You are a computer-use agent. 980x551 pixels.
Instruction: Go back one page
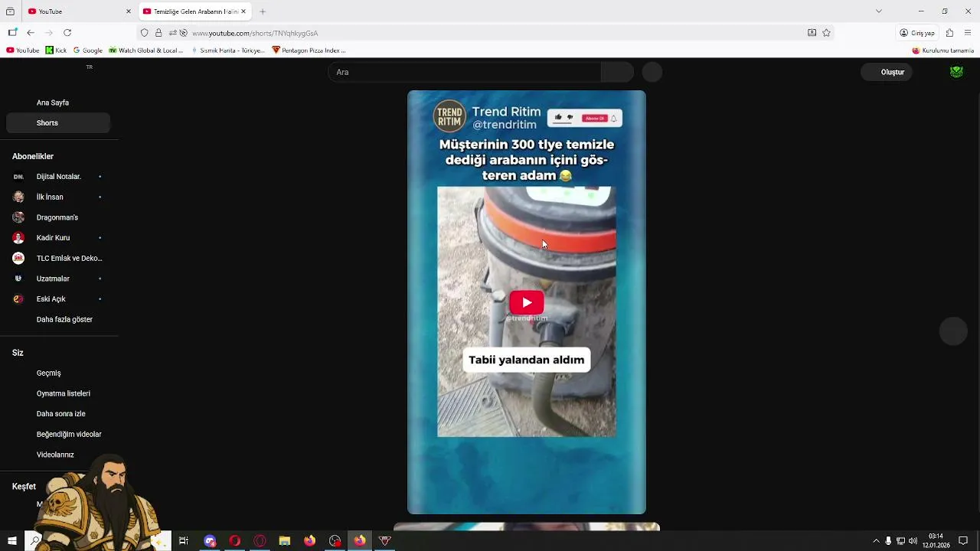31,33
